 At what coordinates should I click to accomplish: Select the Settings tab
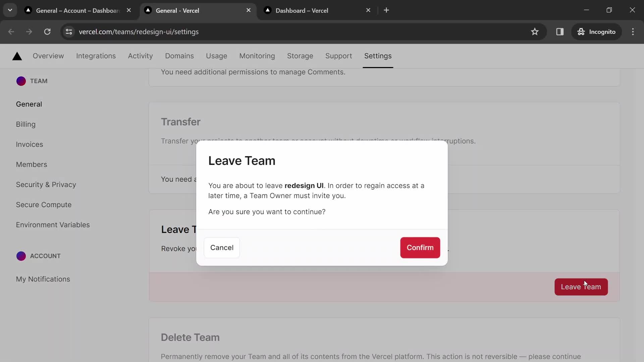[x=378, y=55]
